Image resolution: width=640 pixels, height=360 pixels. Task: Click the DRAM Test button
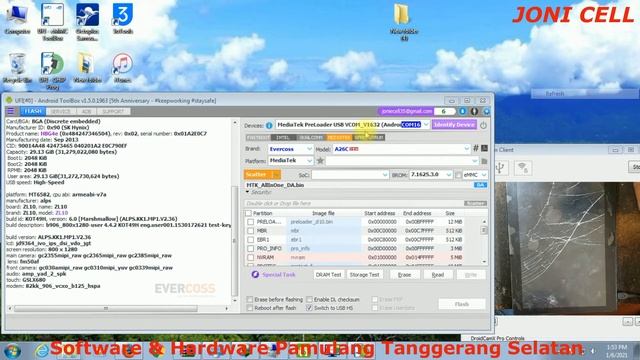pos(329,275)
